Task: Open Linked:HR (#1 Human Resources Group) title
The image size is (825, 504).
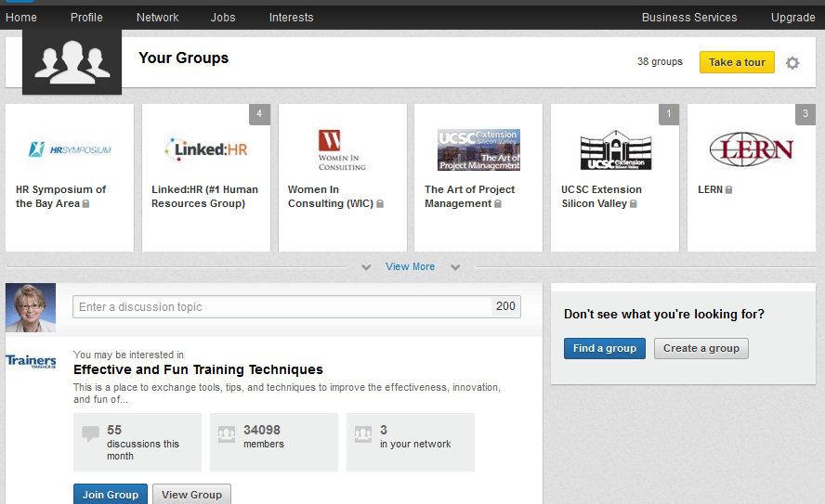Action: point(204,197)
